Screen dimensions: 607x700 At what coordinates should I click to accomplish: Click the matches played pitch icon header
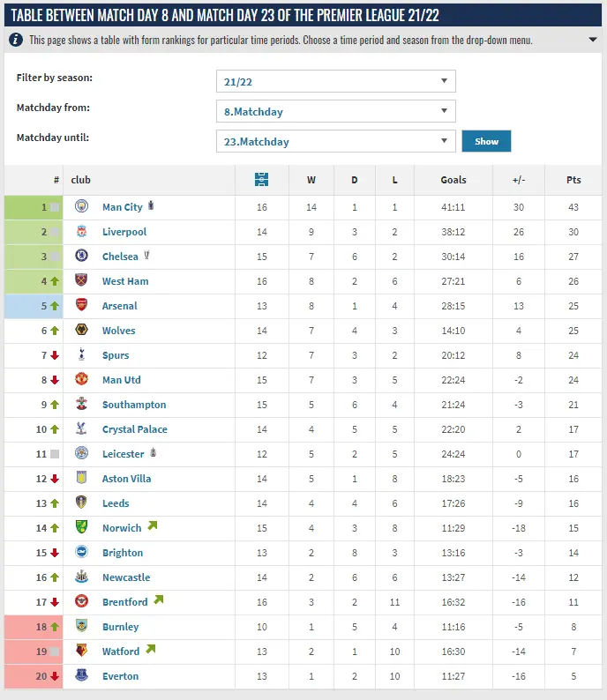tap(261, 180)
